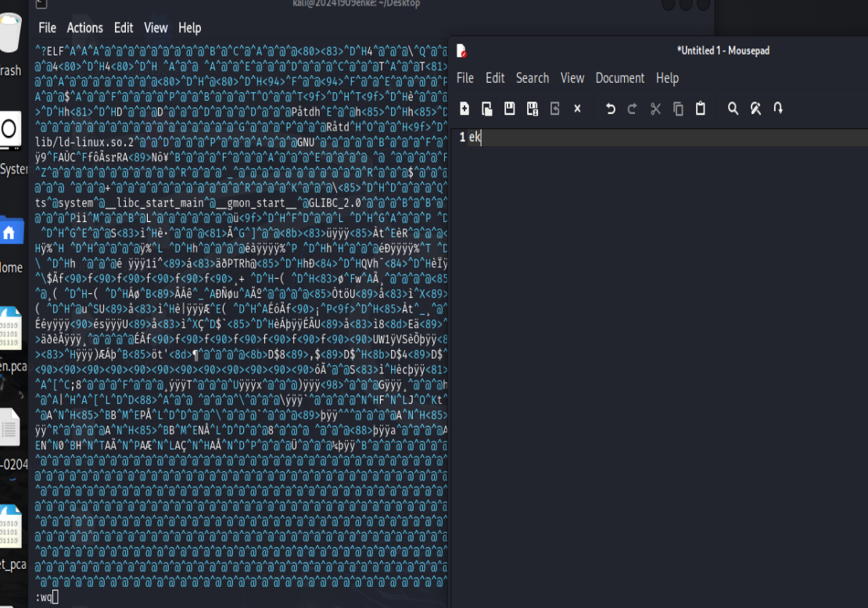
Task: Click the ':wq' command at terminal bottom
Action: click(44, 597)
